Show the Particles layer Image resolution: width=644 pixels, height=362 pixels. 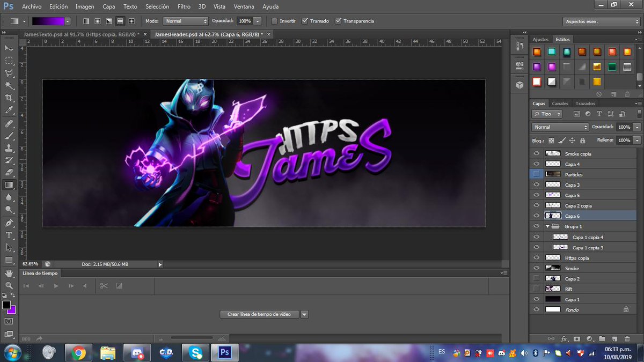pyautogui.click(x=536, y=174)
